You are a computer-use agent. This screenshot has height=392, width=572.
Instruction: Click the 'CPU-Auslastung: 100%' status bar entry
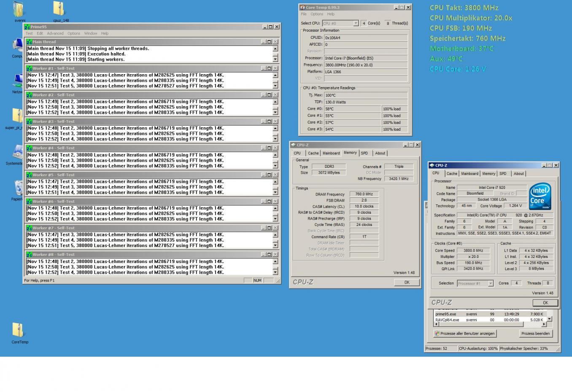point(478,349)
